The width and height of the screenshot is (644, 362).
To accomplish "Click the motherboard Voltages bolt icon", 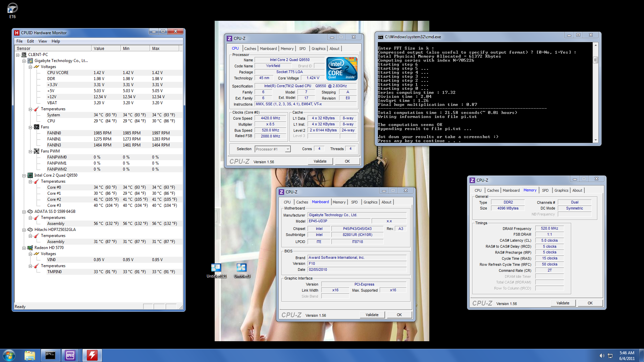I will coord(37,67).
